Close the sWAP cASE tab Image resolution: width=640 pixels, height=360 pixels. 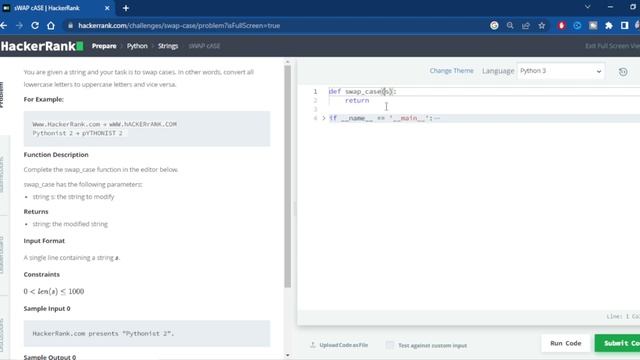(x=107, y=8)
